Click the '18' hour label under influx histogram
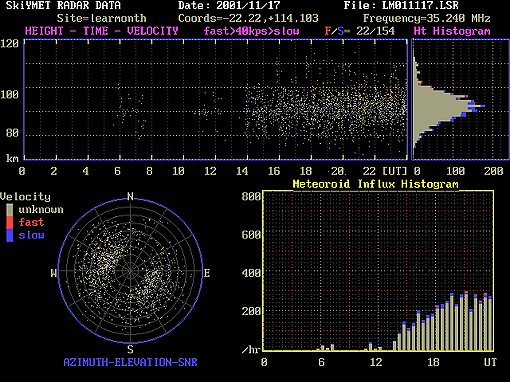Screen dimensions: 510x382 433,362
